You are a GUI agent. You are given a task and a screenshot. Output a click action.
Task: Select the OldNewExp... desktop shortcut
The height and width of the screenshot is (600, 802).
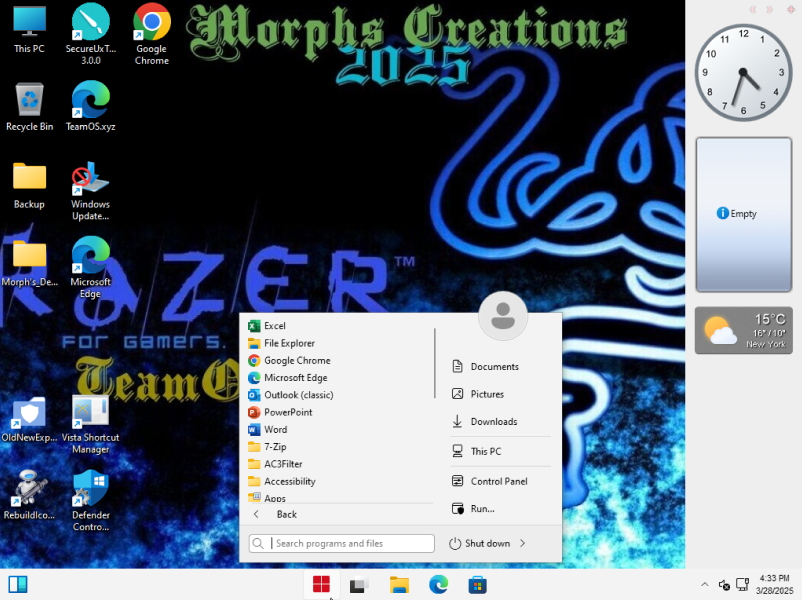click(x=29, y=419)
